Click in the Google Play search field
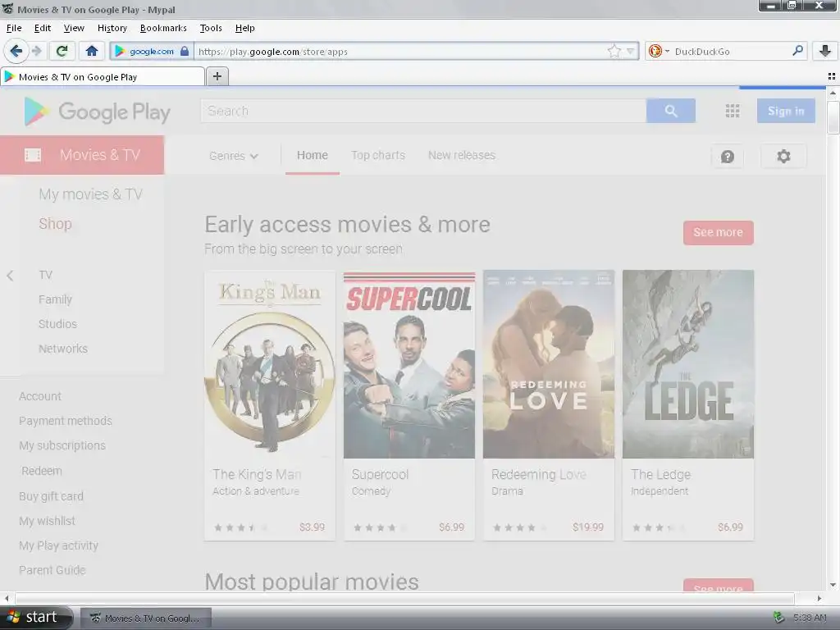The width and height of the screenshot is (840, 630). [x=423, y=111]
